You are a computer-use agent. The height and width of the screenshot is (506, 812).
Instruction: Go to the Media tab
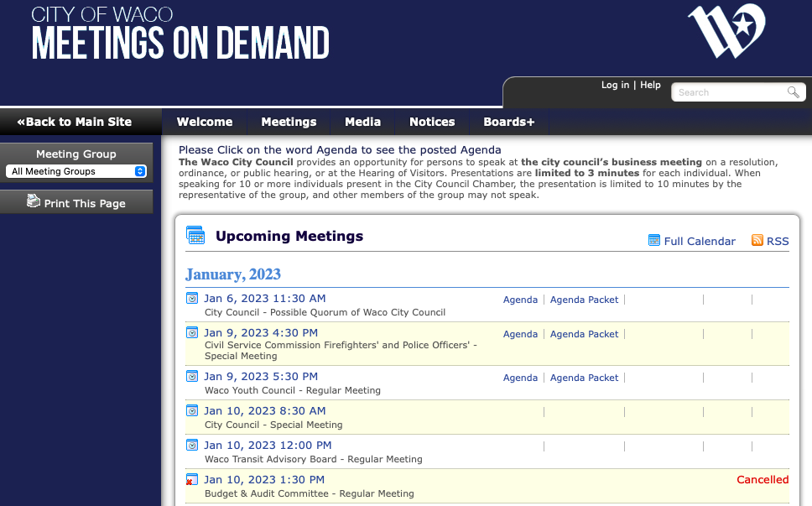(362, 122)
